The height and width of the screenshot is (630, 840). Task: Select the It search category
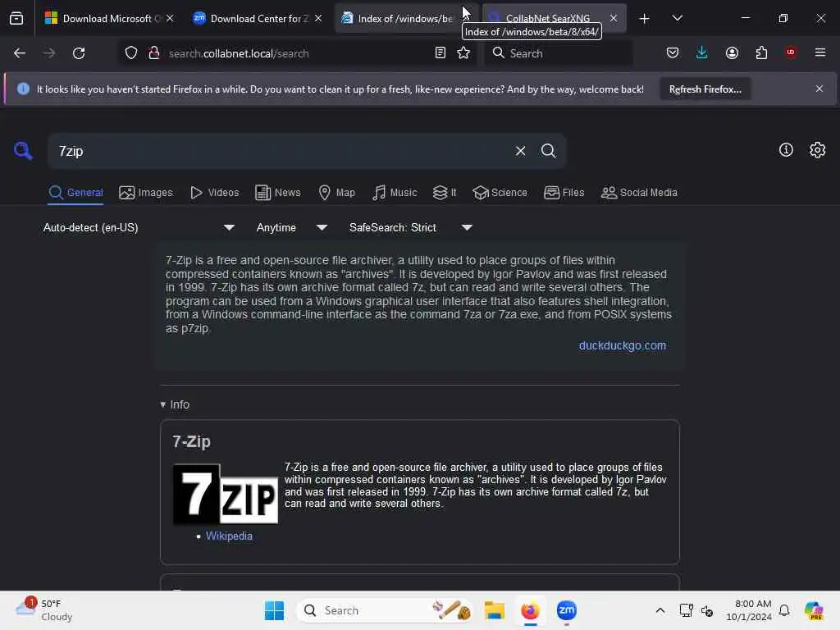pyautogui.click(x=445, y=193)
